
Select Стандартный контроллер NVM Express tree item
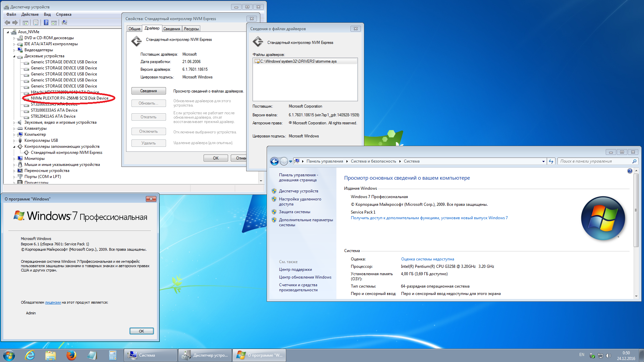pos(66,153)
